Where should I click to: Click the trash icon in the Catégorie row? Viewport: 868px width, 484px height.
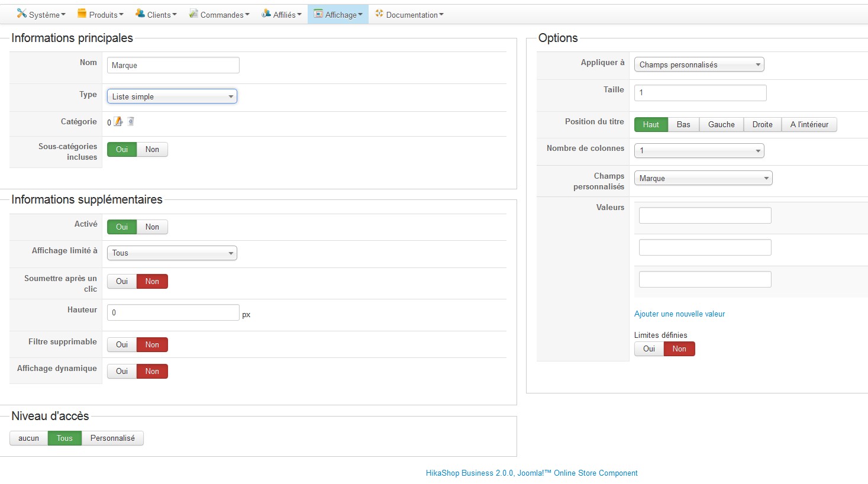(131, 121)
